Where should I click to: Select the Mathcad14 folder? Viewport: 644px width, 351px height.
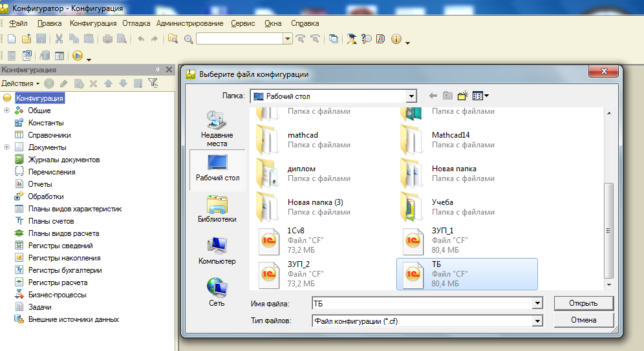(467, 140)
